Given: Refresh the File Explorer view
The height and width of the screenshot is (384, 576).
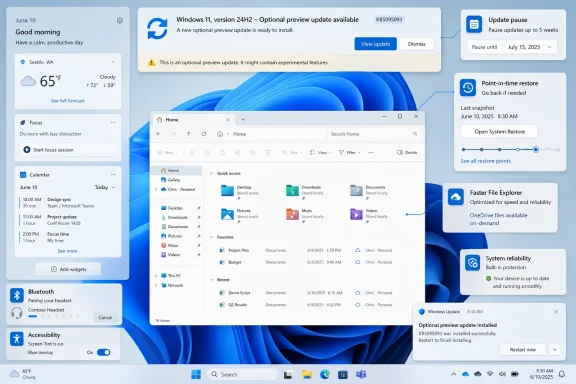Looking at the screenshot, I should point(204,134).
